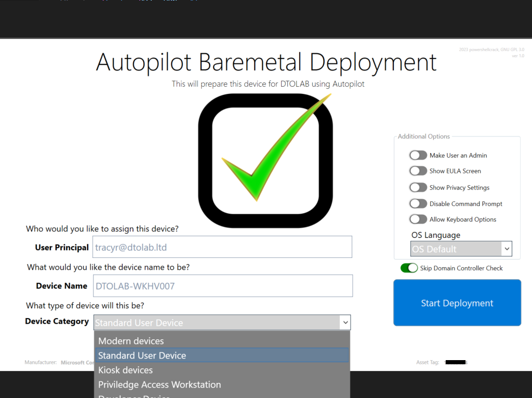Open the OS Language combo box

point(461,249)
